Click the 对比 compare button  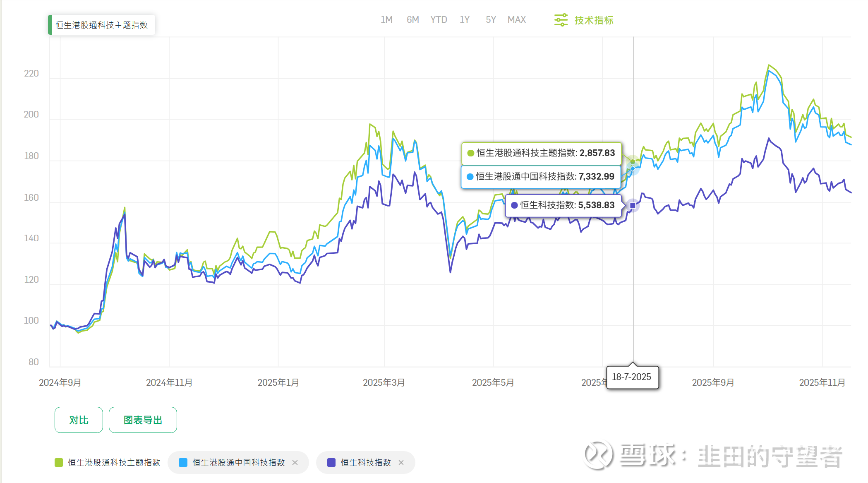(79, 420)
